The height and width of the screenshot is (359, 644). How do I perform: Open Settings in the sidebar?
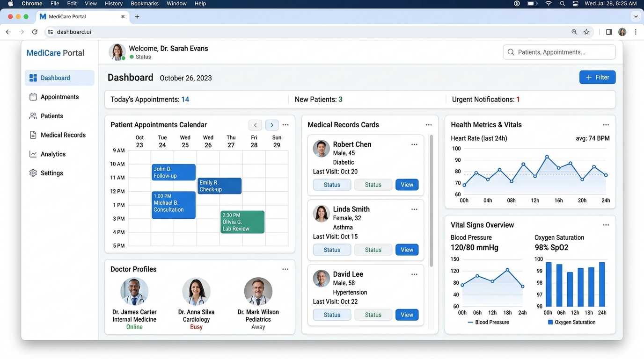coord(59,173)
